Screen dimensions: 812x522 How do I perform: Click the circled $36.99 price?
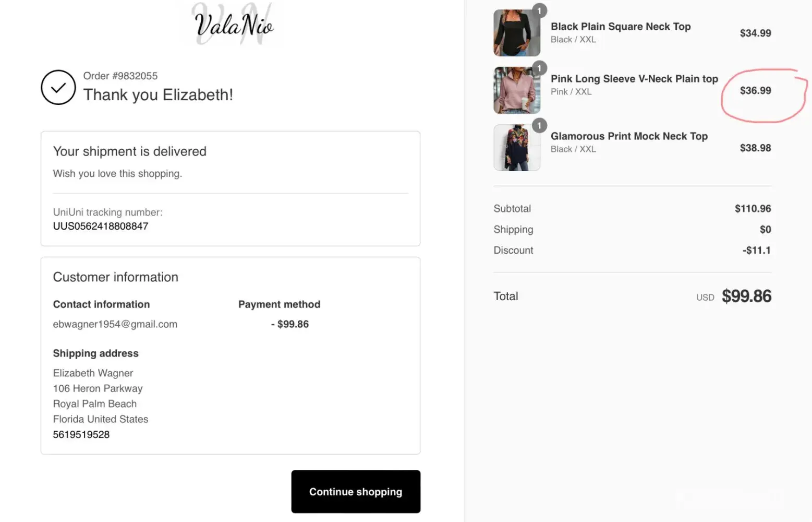(x=755, y=91)
